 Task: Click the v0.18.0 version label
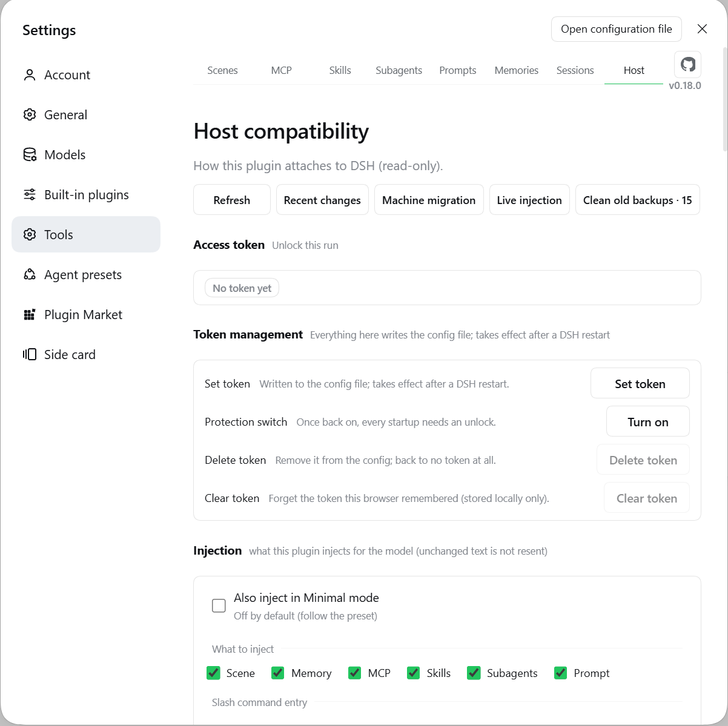click(x=685, y=85)
